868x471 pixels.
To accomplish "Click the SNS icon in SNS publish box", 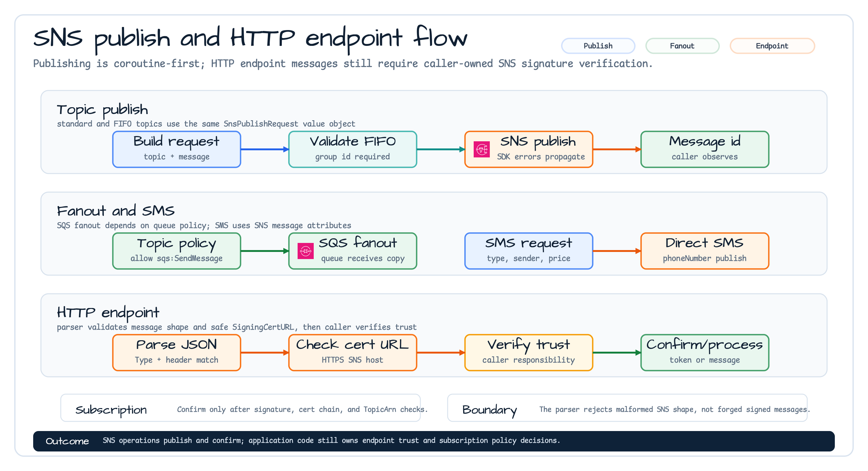I will [x=481, y=149].
